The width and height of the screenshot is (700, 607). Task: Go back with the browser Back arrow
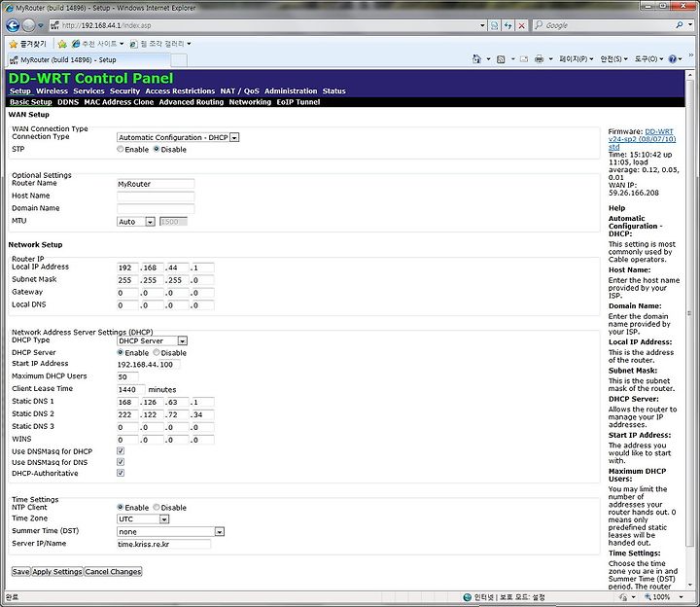coord(13,25)
